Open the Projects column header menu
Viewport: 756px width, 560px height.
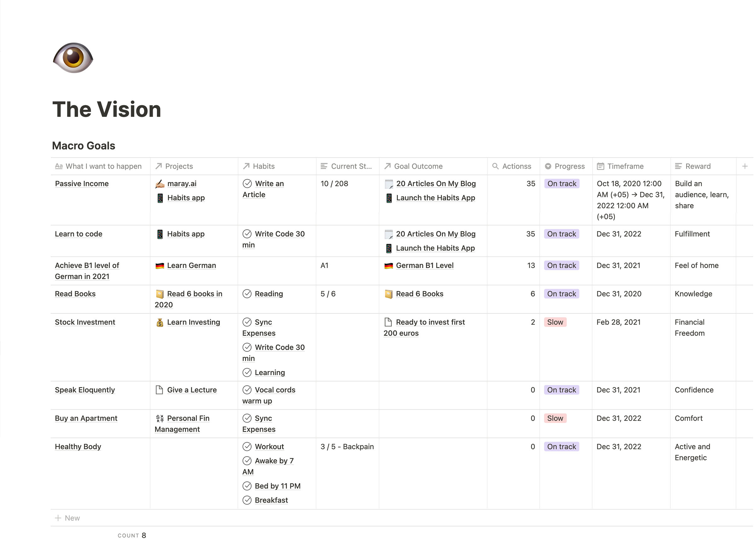pyautogui.click(x=179, y=166)
